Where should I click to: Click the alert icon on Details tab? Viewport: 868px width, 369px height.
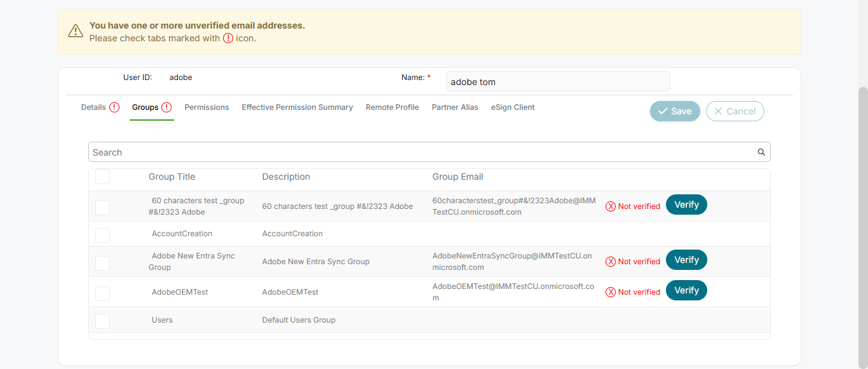click(x=114, y=107)
